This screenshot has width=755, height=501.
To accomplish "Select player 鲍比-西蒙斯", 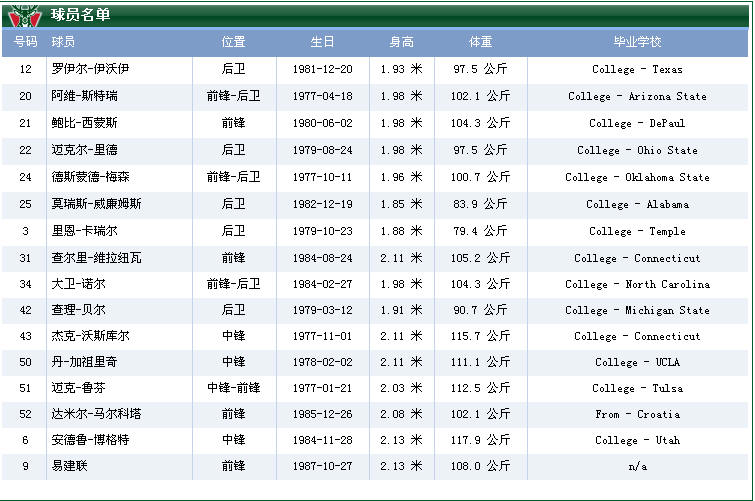I will 84,123.
